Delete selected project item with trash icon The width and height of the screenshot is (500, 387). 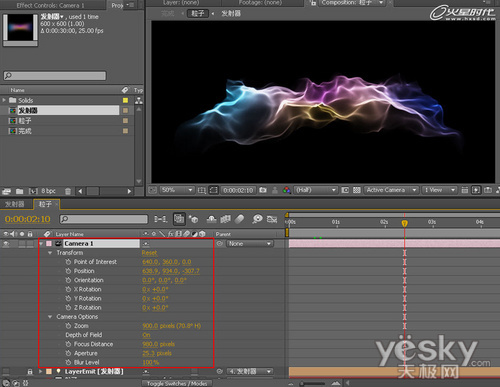(x=68, y=191)
